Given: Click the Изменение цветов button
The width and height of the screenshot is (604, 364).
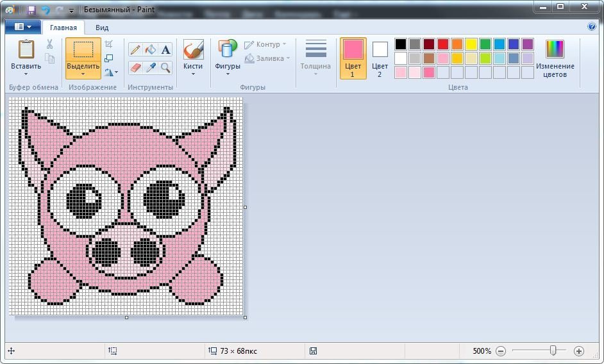Looking at the screenshot, I should pyautogui.click(x=555, y=59).
